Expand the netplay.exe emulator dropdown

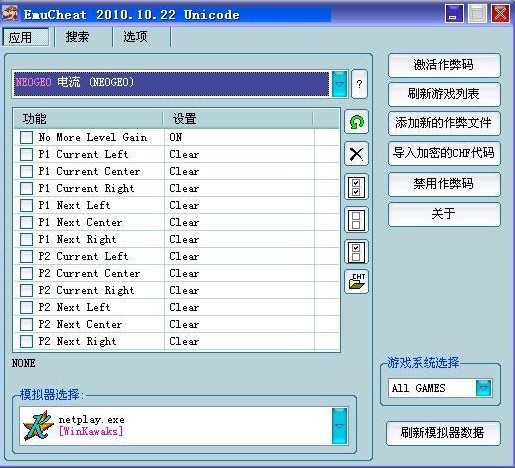click(x=339, y=426)
